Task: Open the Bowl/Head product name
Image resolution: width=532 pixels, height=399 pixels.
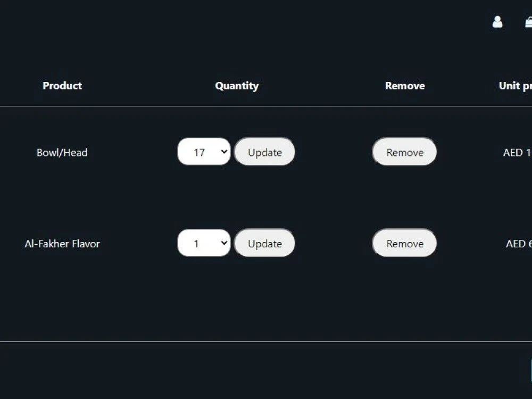Action: coord(62,152)
